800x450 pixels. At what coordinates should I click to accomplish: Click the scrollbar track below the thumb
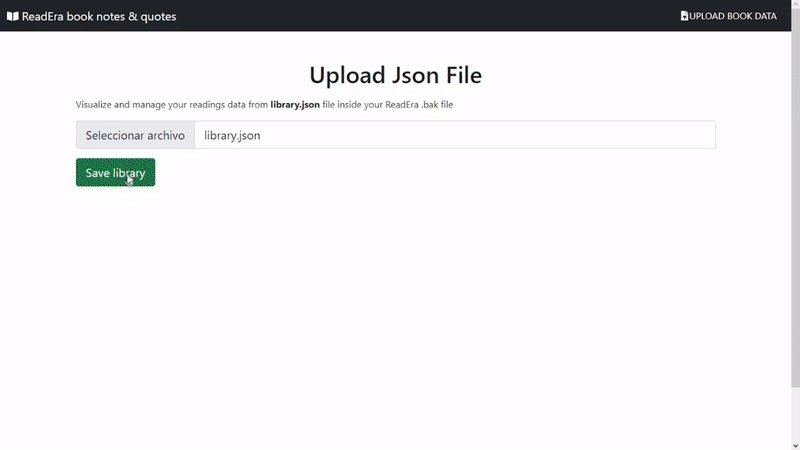click(x=795, y=415)
